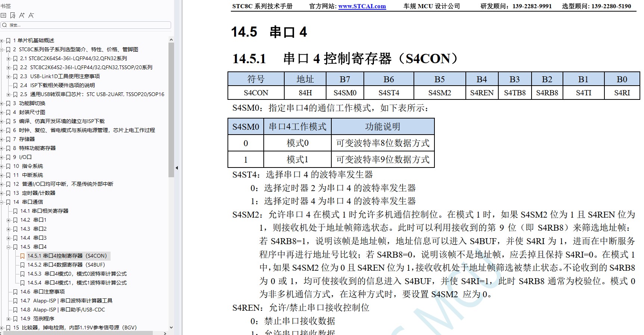Click heading 14.5.1 串口 4 控制寄存器（S4CON）

point(345,58)
